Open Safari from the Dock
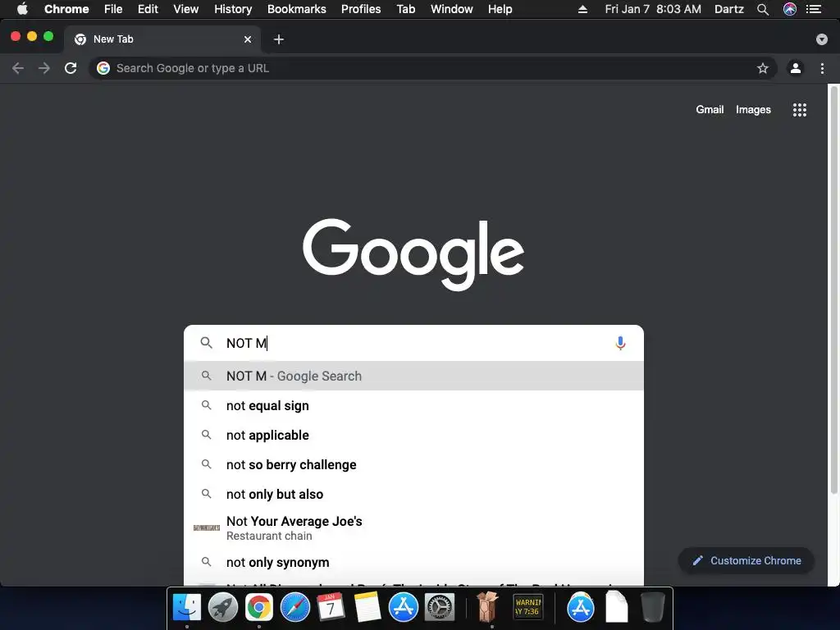840x630 pixels. point(295,608)
